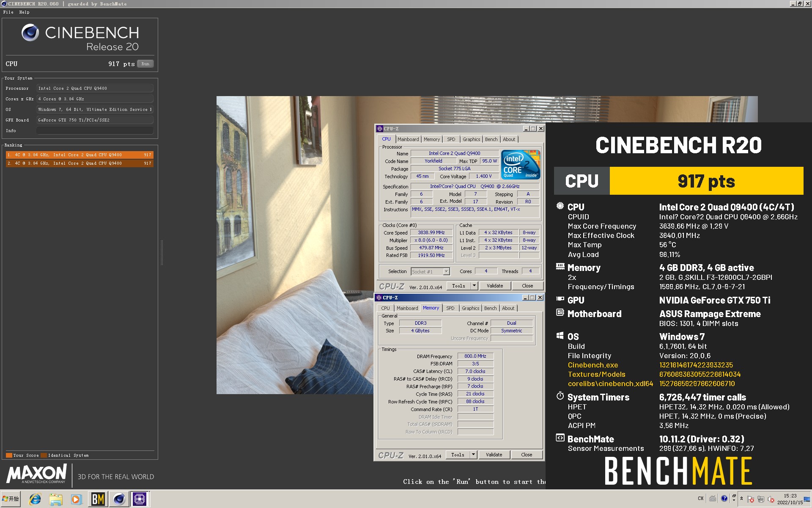Click the orange Your Score legend swatch

(9, 456)
